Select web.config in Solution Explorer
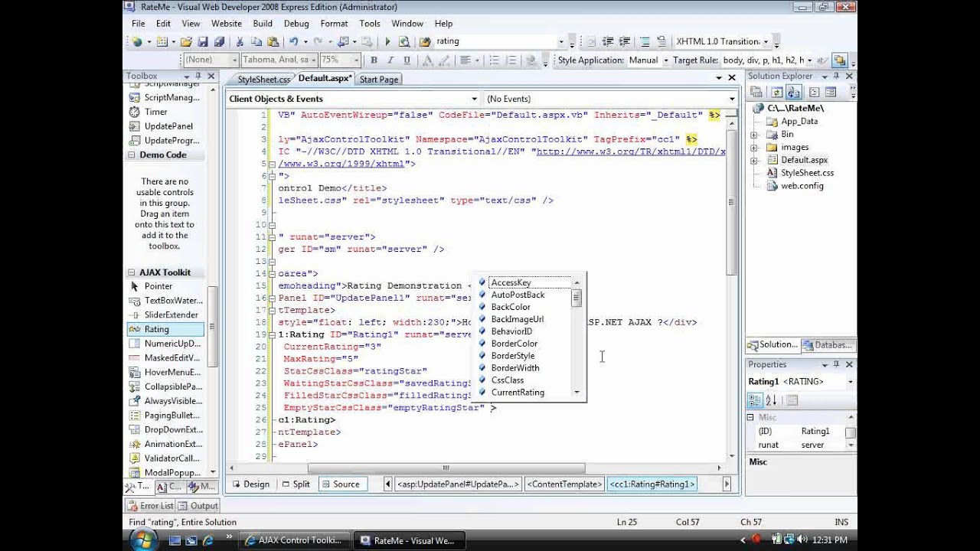The width and height of the screenshot is (980, 551). click(x=802, y=186)
